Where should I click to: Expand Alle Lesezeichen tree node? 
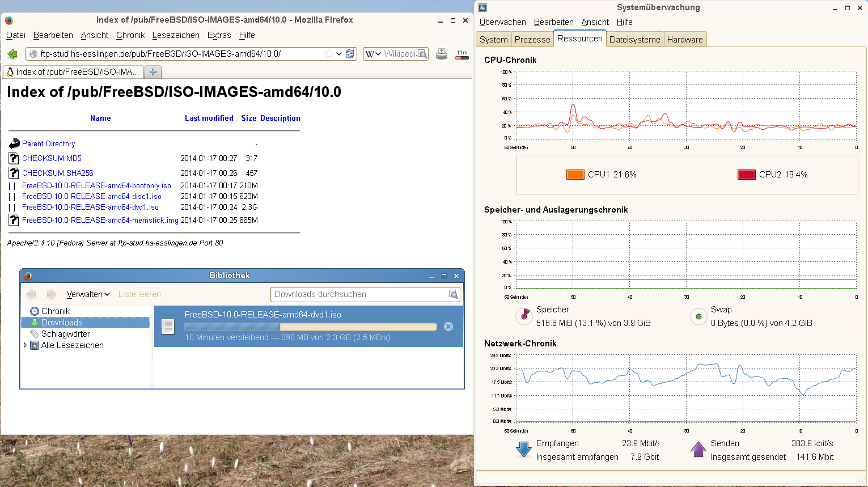(x=25, y=345)
